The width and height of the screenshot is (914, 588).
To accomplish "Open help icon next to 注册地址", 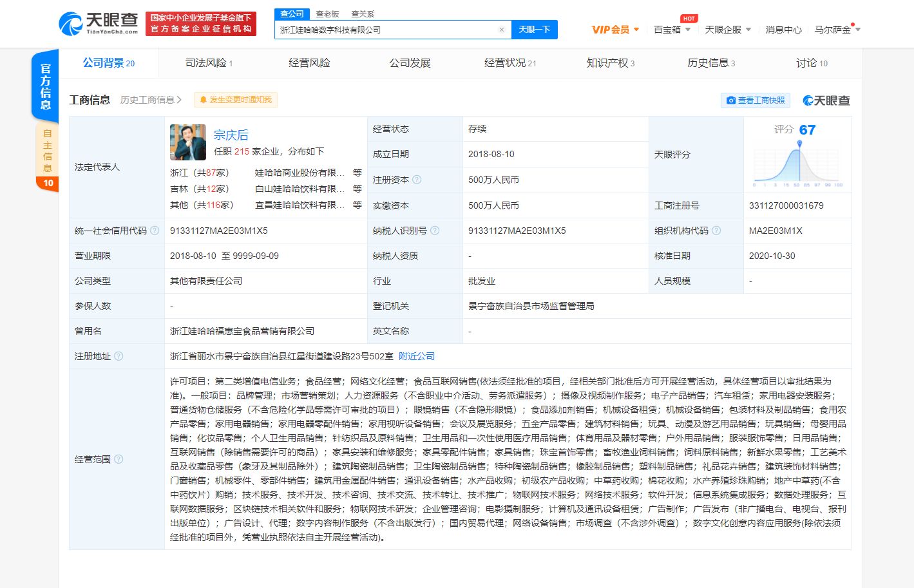I will (x=119, y=356).
